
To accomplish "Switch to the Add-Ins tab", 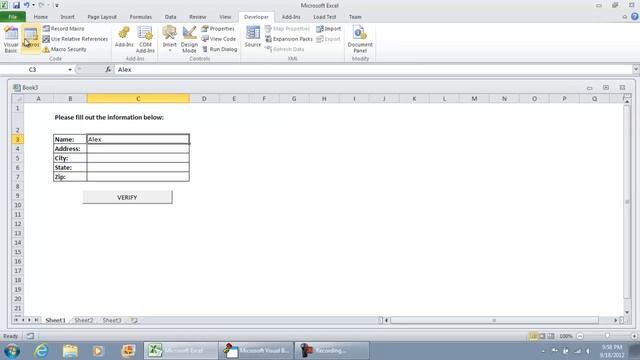I will click(x=291, y=17).
